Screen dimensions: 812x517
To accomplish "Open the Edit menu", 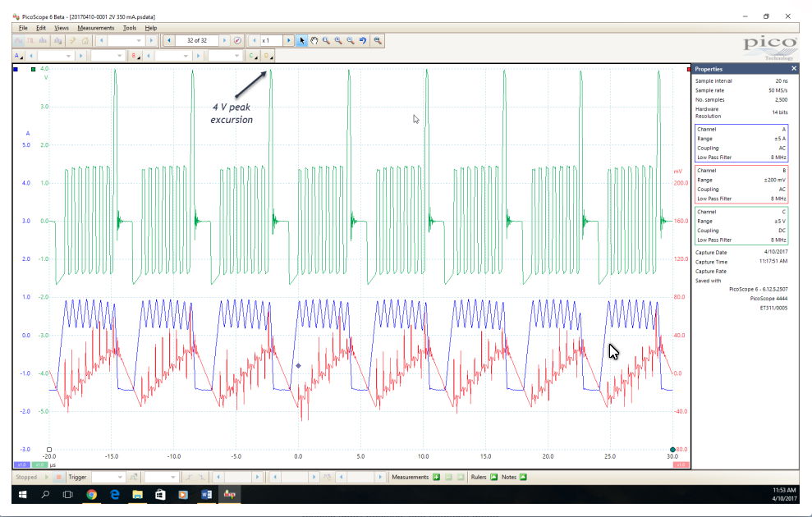I will [41, 28].
